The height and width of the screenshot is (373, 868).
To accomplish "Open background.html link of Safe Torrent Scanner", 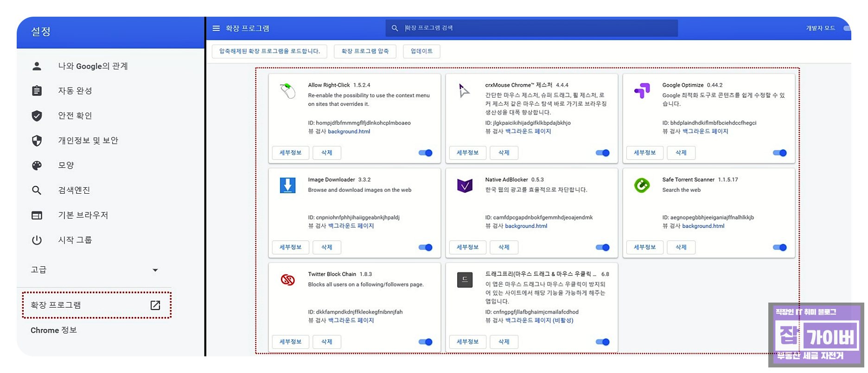I will coord(703,226).
